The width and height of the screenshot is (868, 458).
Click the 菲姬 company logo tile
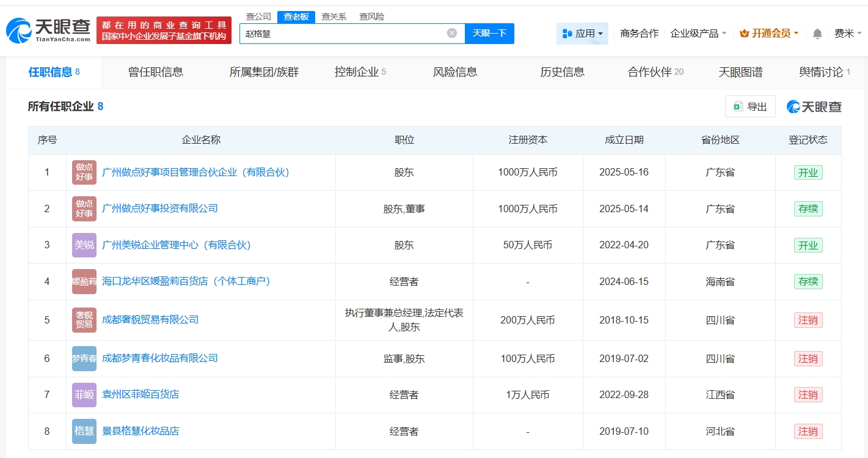click(x=84, y=394)
